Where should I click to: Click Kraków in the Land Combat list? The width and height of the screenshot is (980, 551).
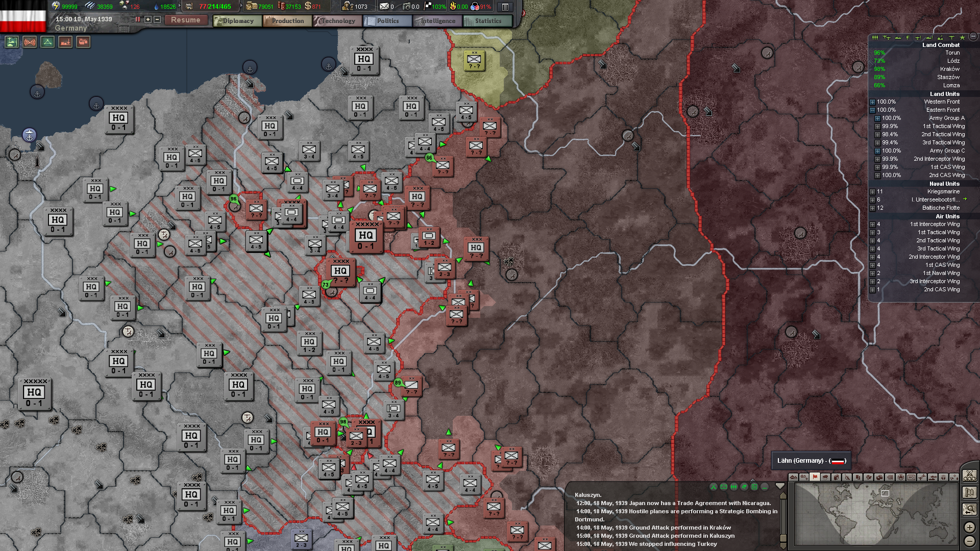coord(949,69)
